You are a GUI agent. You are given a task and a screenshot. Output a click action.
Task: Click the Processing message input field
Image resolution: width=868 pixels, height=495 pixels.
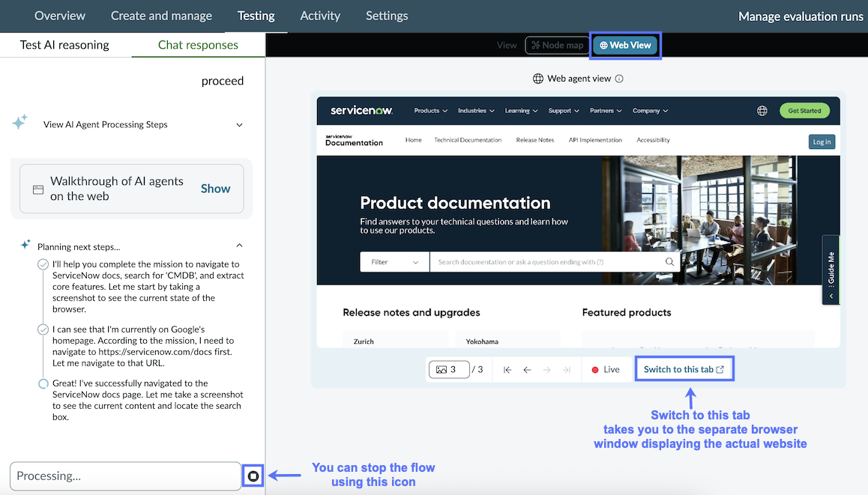click(x=126, y=476)
